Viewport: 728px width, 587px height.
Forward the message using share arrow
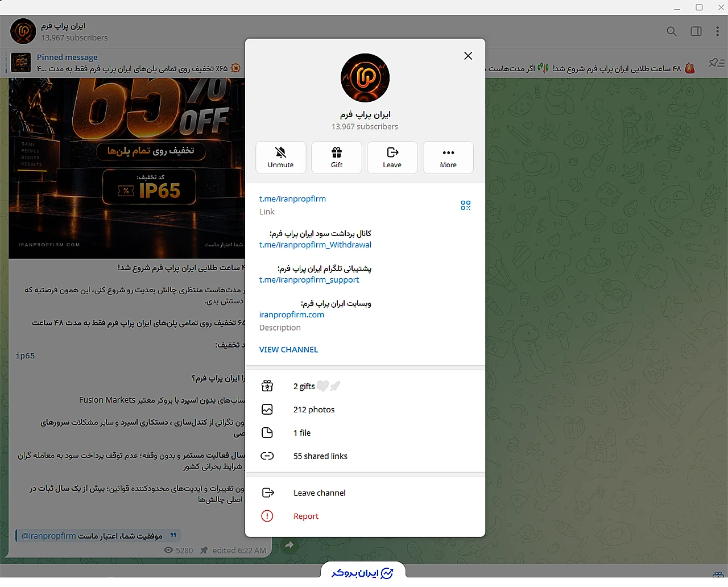tap(289, 545)
